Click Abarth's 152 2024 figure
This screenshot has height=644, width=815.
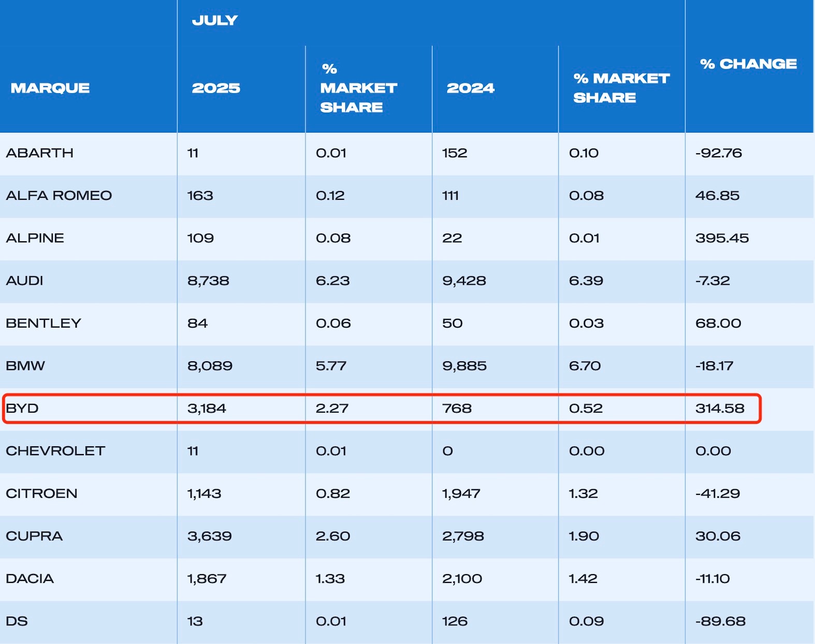[x=455, y=153]
